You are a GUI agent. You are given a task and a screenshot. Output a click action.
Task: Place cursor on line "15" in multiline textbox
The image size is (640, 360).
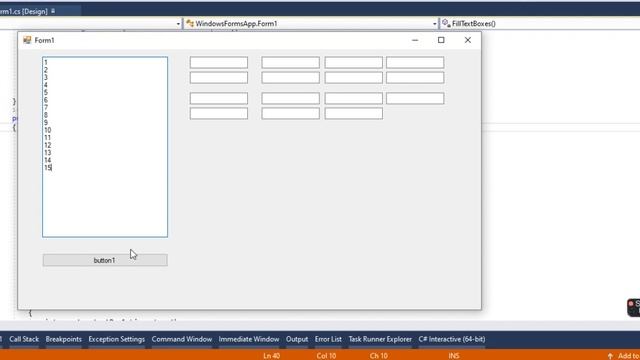tap(47, 168)
